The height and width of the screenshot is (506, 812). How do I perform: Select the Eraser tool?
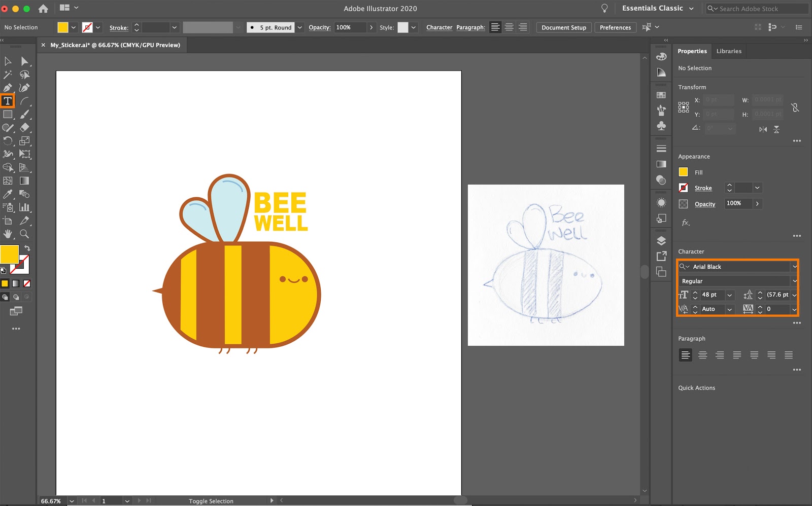pyautogui.click(x=24, y=128)
